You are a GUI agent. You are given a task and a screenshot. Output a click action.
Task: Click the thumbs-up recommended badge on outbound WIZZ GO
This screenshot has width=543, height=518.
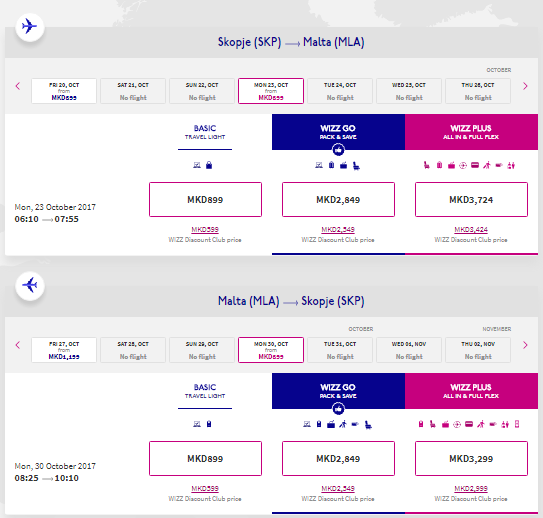tap(338, 150)
